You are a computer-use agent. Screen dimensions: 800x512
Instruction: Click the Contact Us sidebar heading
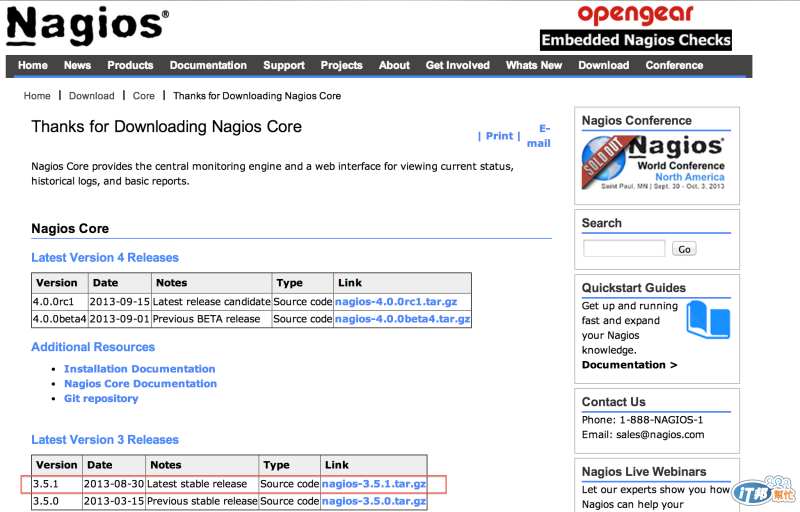(x=613, y=402)
